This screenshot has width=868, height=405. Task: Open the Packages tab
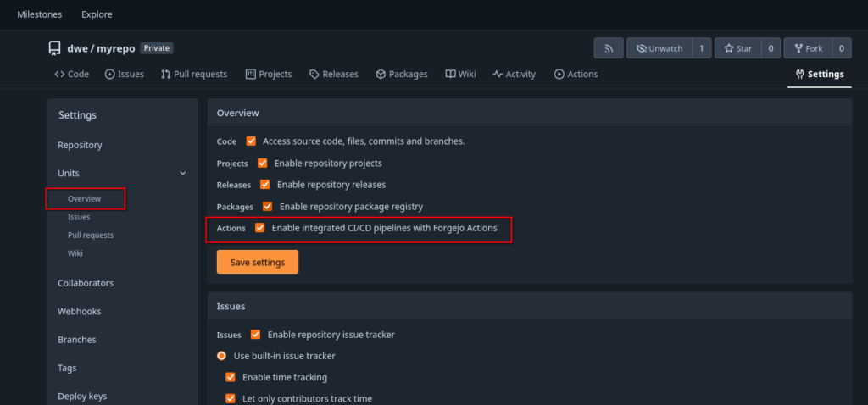click(x=402, y=75)
